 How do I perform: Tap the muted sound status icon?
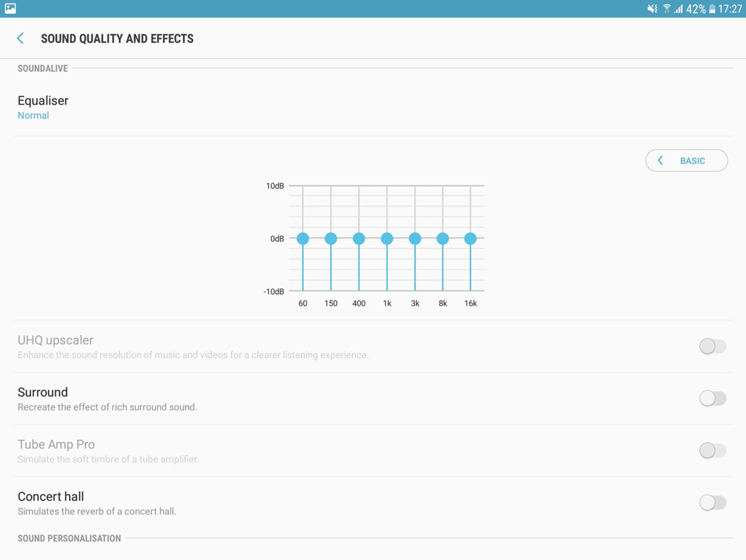[x=652, y=9]
